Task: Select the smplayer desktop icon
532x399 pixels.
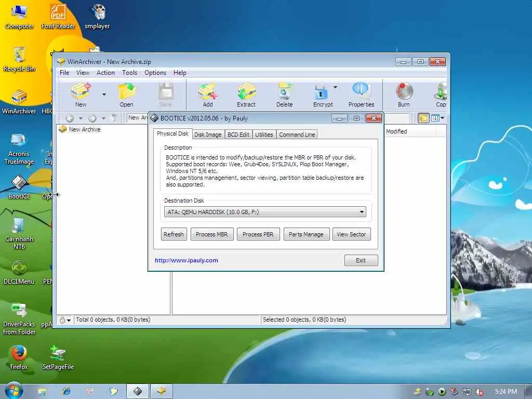Action: coord(97,16)
